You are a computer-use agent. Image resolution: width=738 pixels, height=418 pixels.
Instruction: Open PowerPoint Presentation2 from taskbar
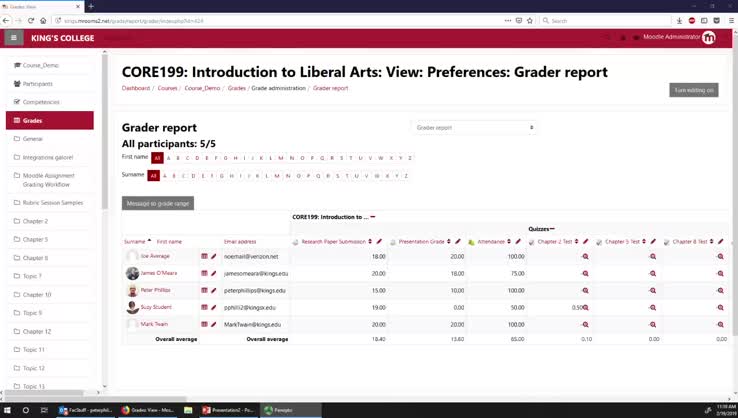point(228,410)
